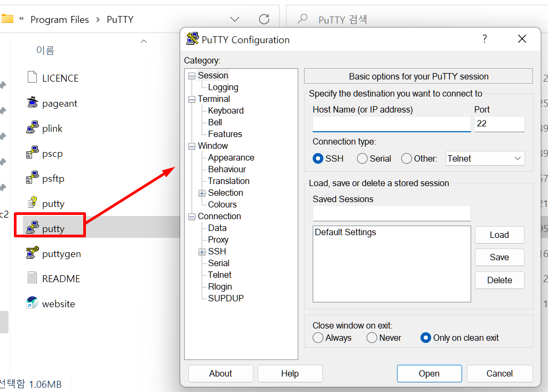Click the LICENCE file icon in Explorer
This screenshot has height=392, width=548.
tap(32, 77)
